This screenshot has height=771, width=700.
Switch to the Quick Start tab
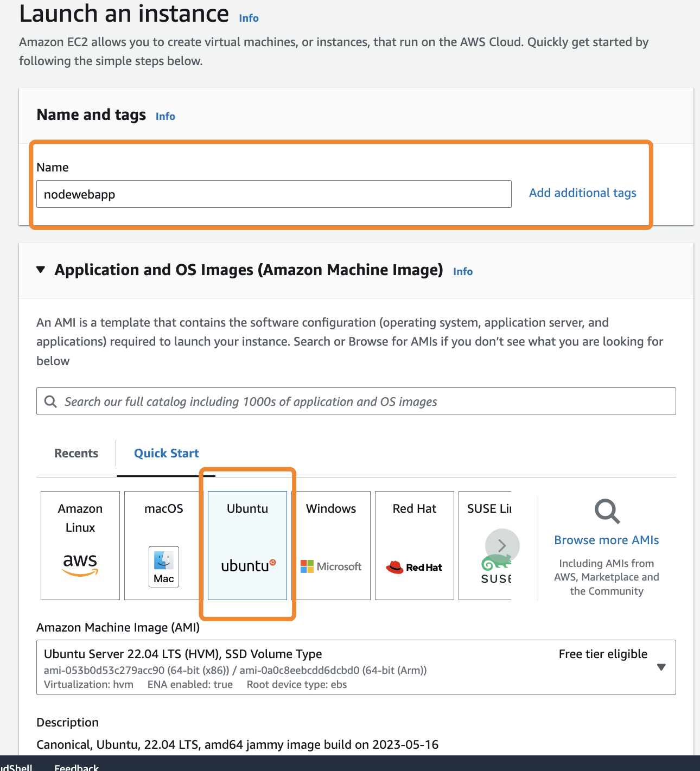(167, 454)
